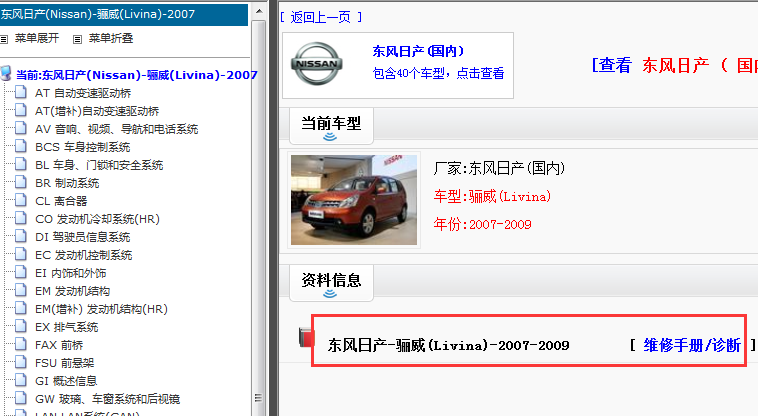Select the 资料信息 tab header

[x=331, y=280]
